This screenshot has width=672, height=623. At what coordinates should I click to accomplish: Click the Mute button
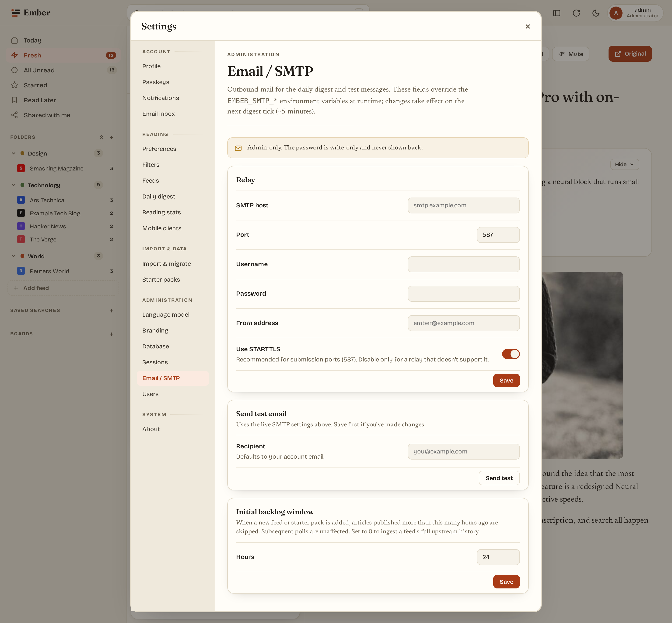[570, 54]
